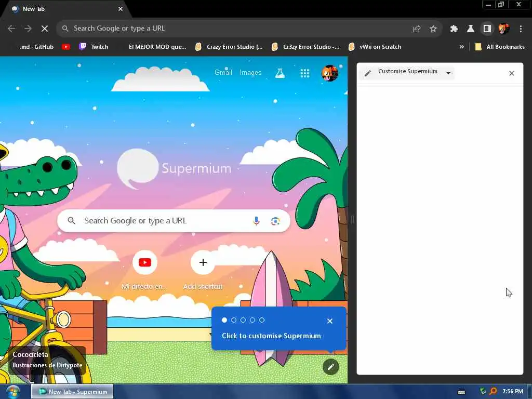The height and width of the screenshot is (399, 532).
Task: Dismiss the customise Supermium tooltip
Action: [x=330, y=321]
